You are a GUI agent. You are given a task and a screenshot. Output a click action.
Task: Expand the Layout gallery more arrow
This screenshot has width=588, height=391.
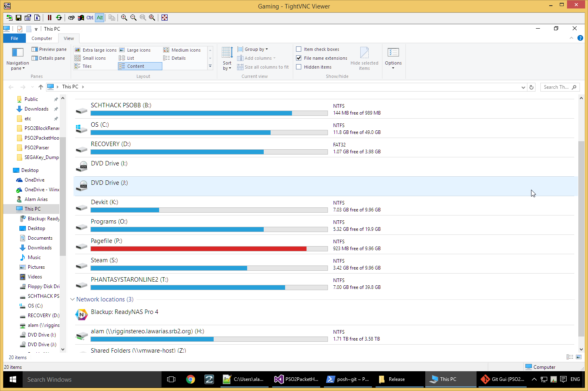tap(210, 66)
